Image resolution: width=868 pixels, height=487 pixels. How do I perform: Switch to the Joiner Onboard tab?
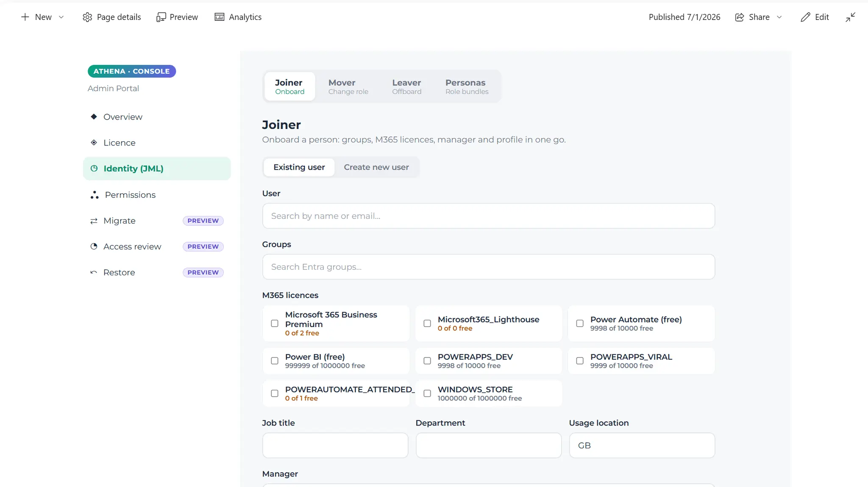click(289, 87)
